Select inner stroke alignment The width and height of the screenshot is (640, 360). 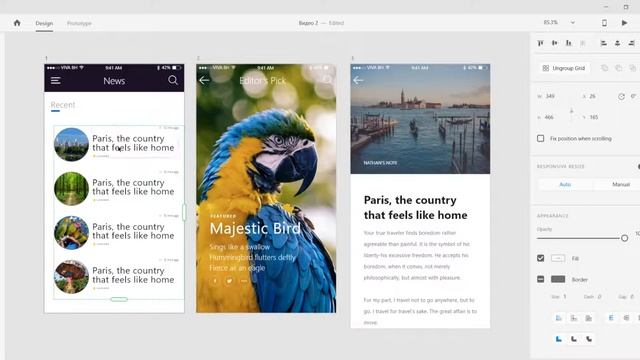(x=559, y=318)
